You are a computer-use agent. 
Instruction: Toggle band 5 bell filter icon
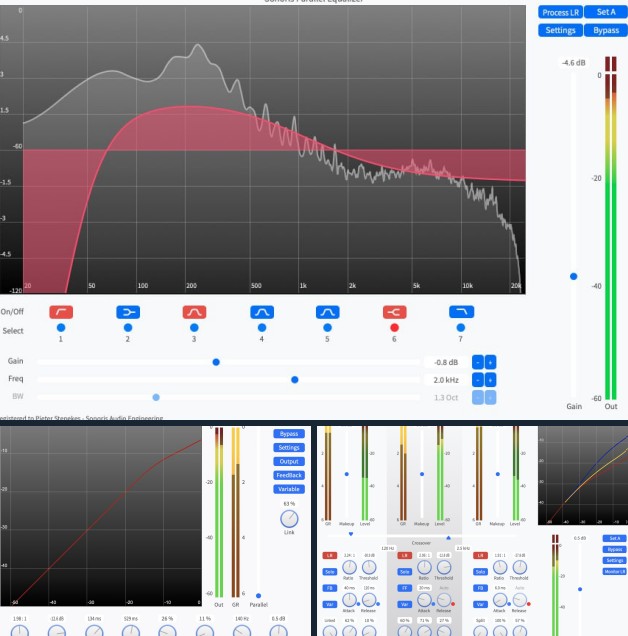[x=327, y=312]
